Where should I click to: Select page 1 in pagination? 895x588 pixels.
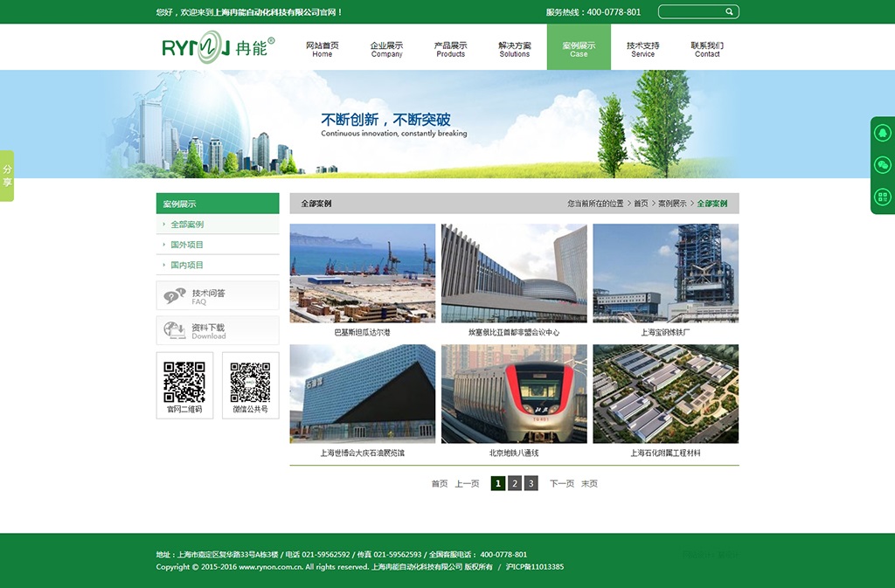(497, 484)
